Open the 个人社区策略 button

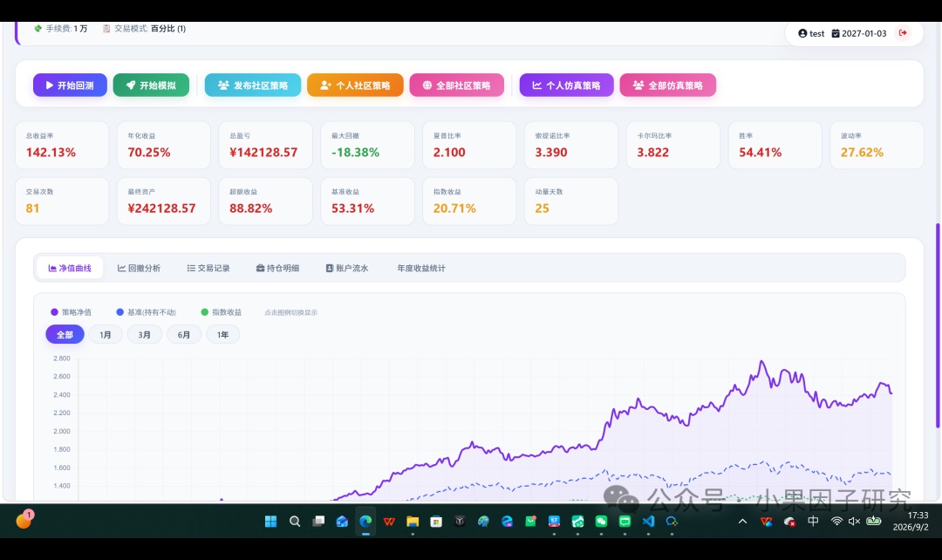(355, 85)
